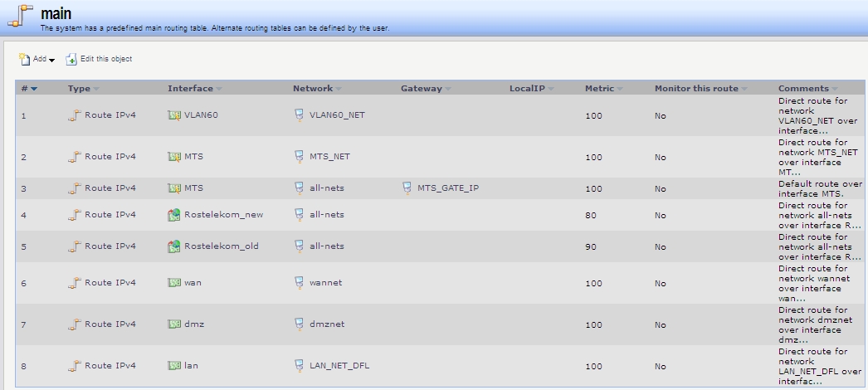Click the wannet network icon
This screenshot has width=868, height=390.
299,283
